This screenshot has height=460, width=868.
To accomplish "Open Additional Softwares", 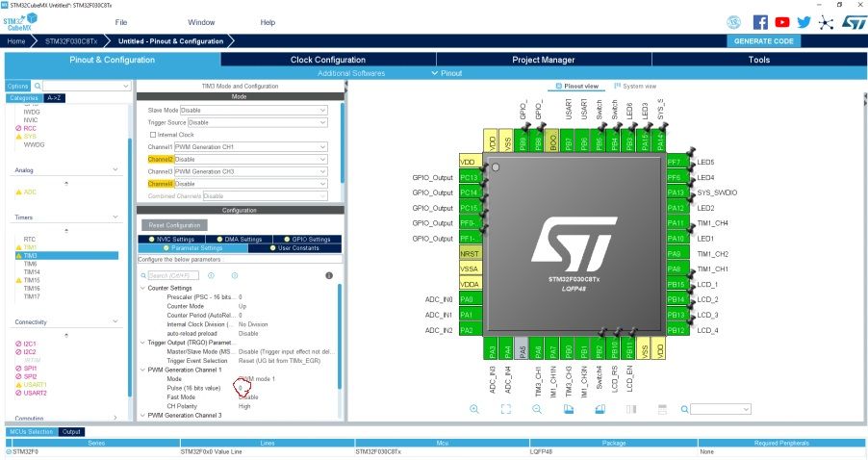I will click(351, 73).
